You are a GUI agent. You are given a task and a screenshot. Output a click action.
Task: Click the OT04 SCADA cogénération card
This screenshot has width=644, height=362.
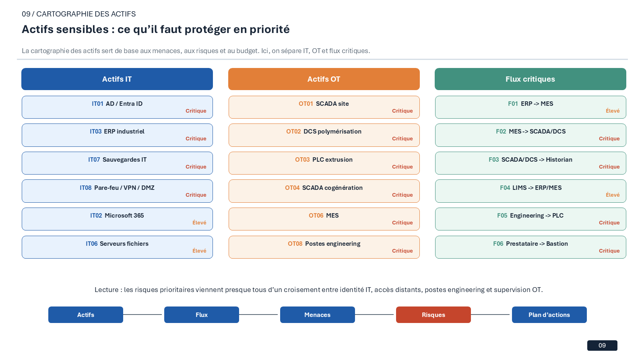[x=324, y=191]
